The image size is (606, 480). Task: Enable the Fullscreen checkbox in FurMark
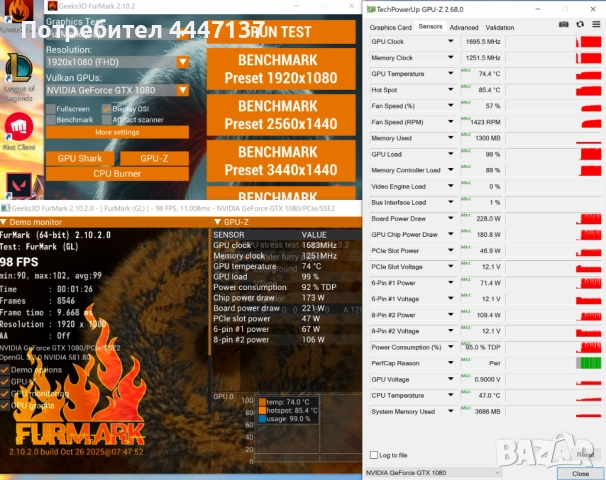pyautogui.click(x=51, y=109)
